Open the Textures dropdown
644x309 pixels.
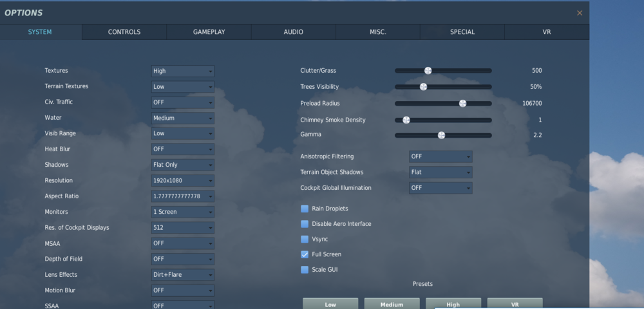tap(182, 71)
